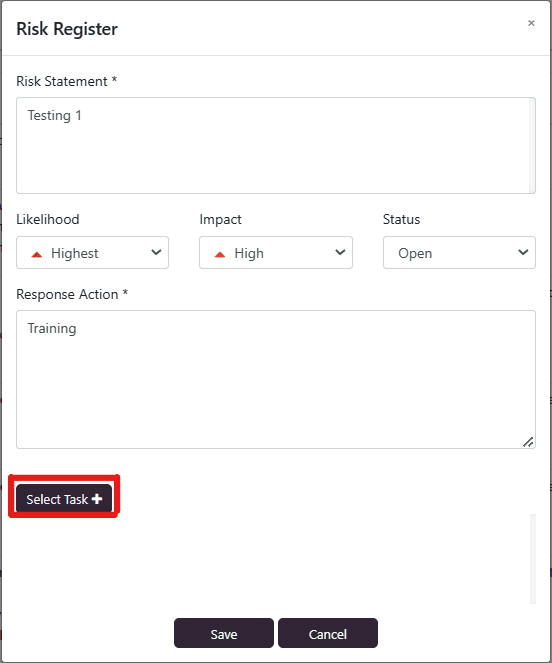Viewport: 552px width, 663px height.
Task: Focus the Risk Statement text area
Action: point(276,145)
